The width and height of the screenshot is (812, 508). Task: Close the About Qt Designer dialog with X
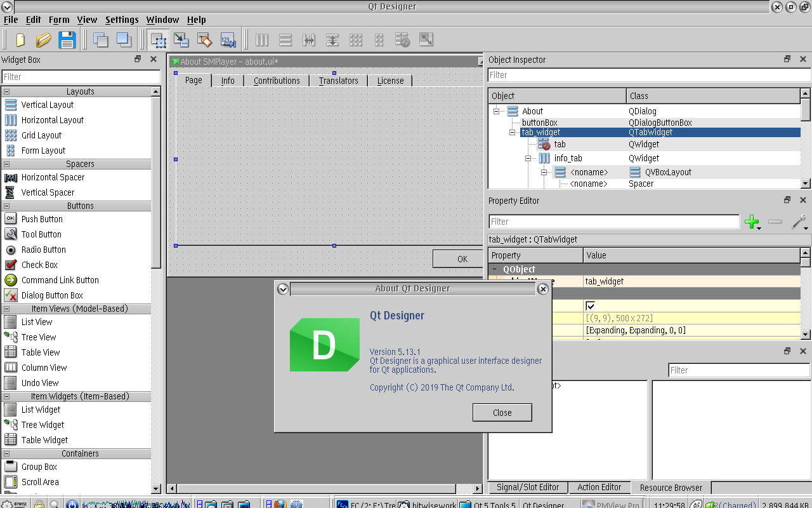(x=542, y=289)
